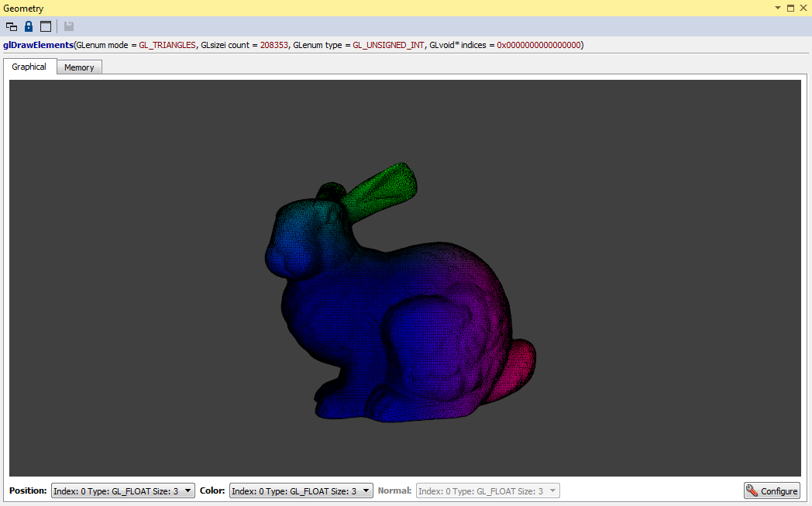Open the Color attribute dropdown
The width and height of the screenshot is (812, 506).
coord(301,491)
